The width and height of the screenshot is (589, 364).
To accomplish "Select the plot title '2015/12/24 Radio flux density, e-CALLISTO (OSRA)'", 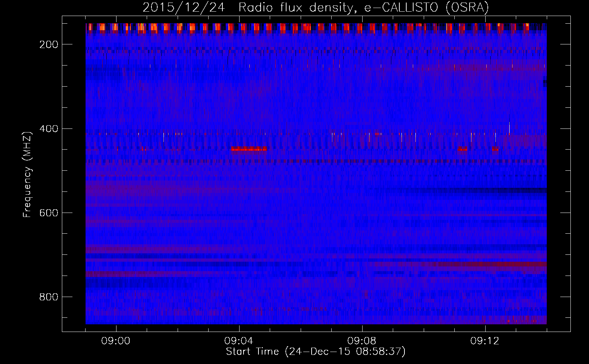I will pos(316,7).
